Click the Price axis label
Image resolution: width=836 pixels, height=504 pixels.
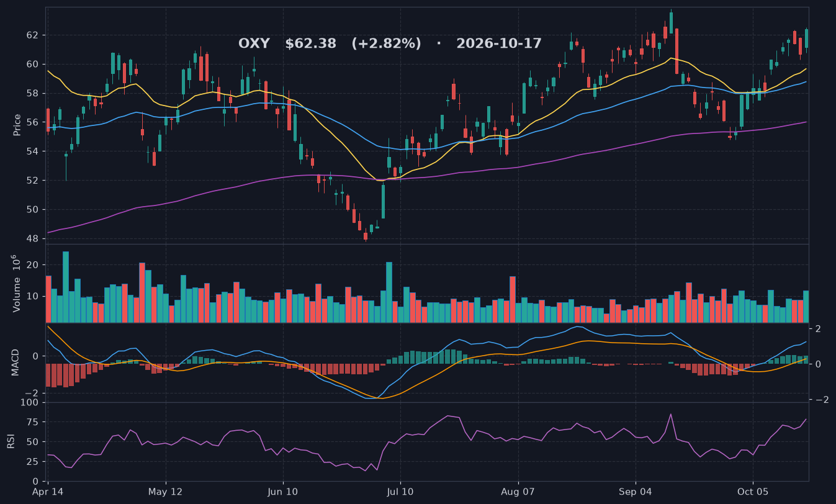(x=17, y=125)
